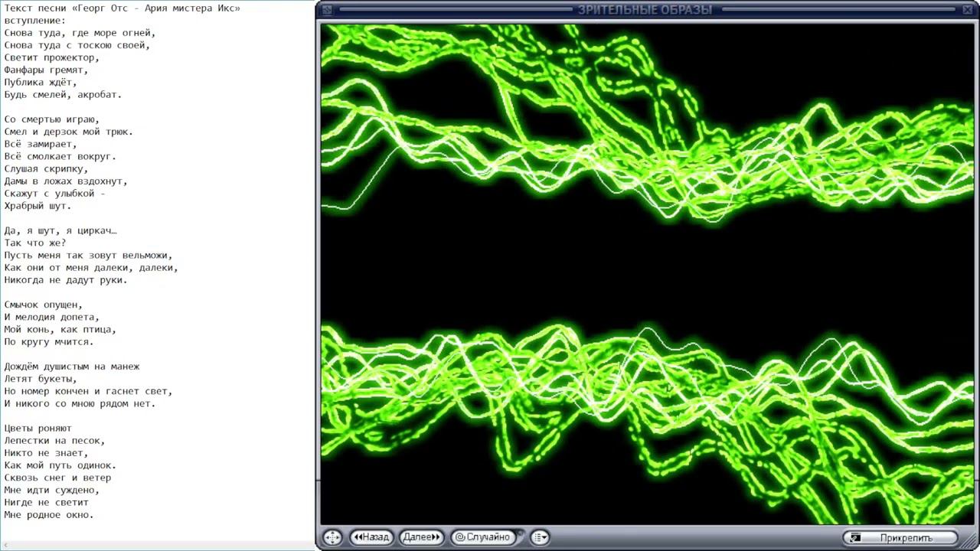Click the line "Снова туда с тоскою своей,"
Screen dimensions: 980x551
(x=77, y=45)
